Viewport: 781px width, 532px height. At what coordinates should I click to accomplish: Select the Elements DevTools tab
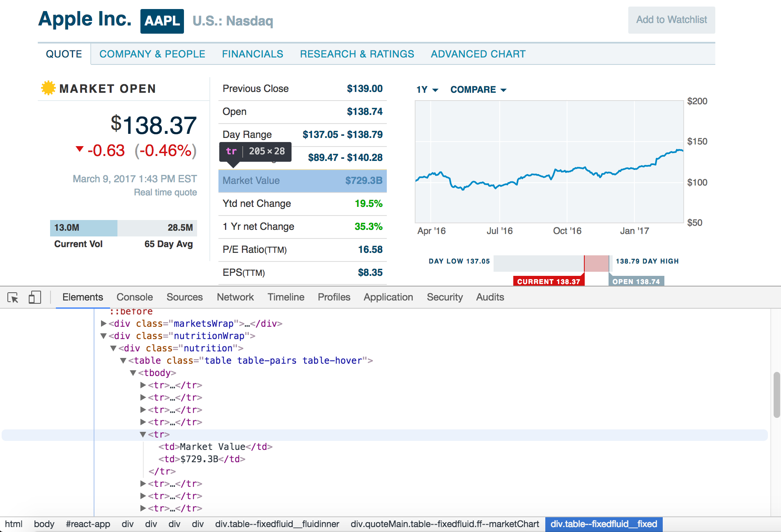point(83,297)
